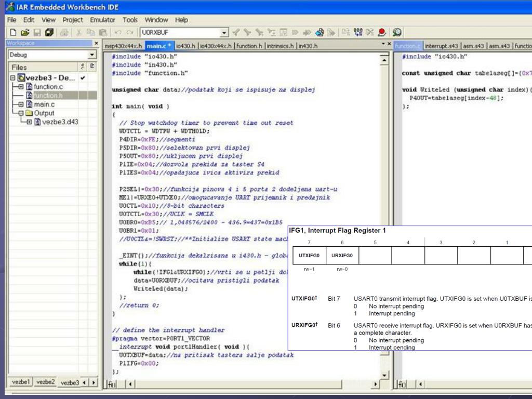532x399 pixels.
Task: Click the Compile toolbar icon
Action: click(345, 32)
